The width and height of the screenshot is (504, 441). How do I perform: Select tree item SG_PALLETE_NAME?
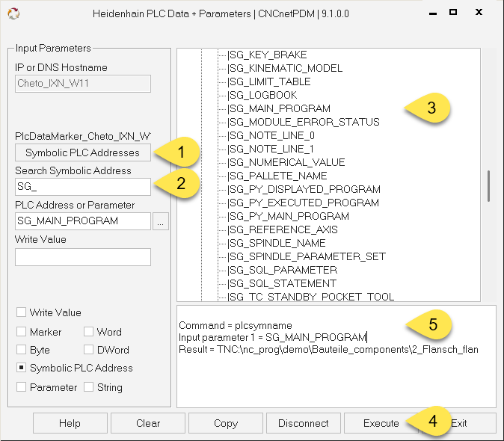277,176
